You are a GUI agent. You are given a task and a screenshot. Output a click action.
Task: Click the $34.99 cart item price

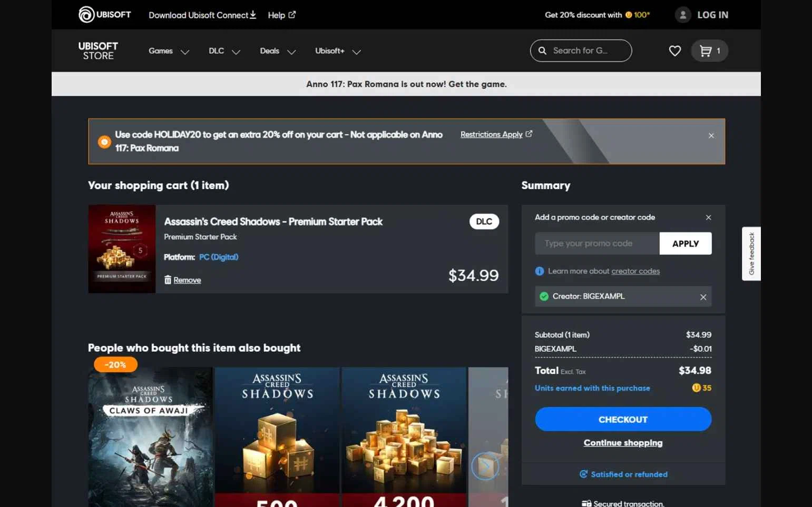(x=473, y=275)
